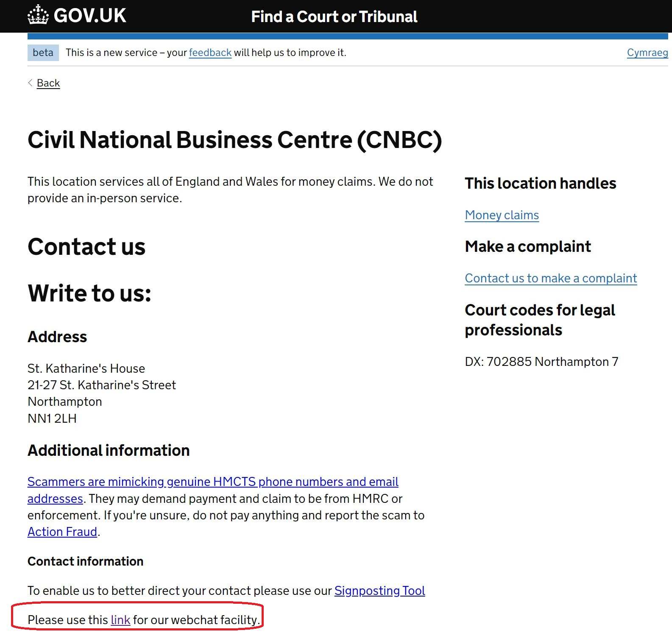Switch language via the Cymraeg link
Image resolution: width=672 pixels, height=633 pixels.
pyautogui.click(x=647, y=53)
